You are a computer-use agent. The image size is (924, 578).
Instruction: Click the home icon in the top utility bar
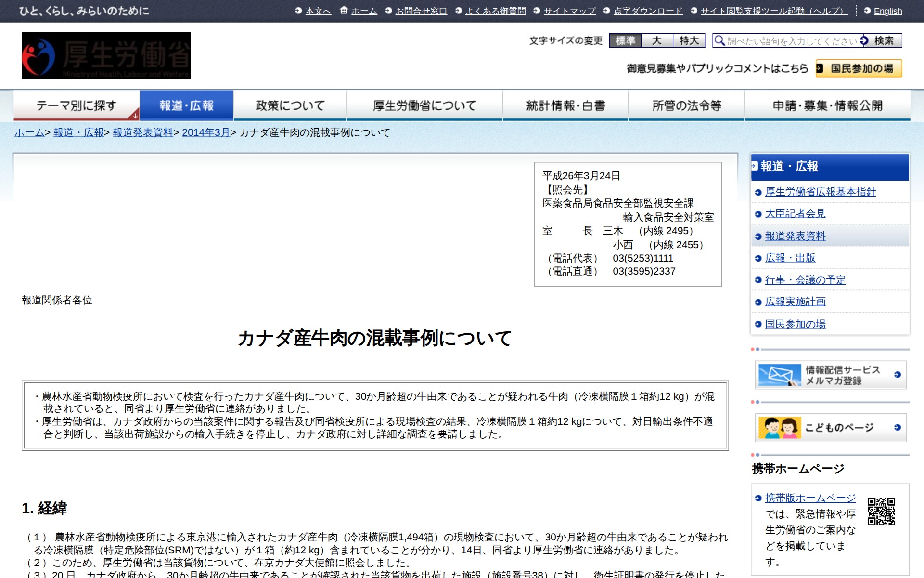click(343, 10)
